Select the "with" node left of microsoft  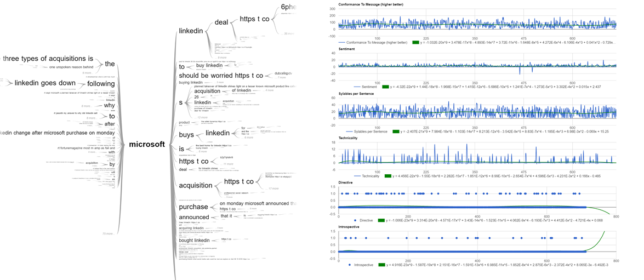[x=111, y=152]
